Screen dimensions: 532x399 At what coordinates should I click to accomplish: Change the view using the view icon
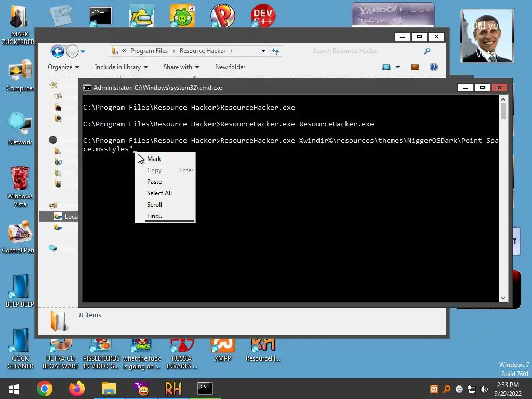pos(387,67)
